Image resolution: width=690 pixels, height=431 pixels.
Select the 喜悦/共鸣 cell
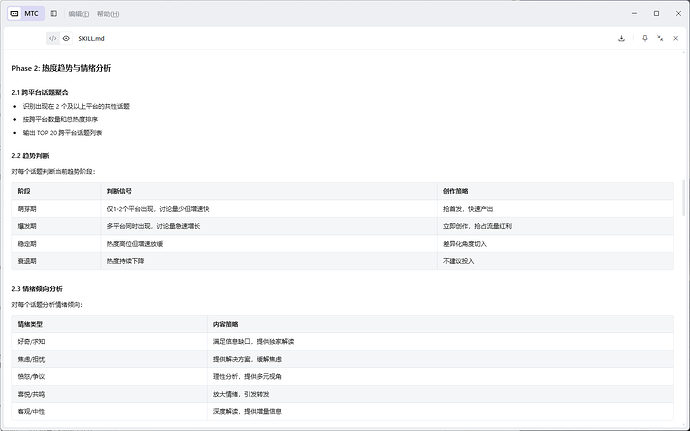click(110, 394)
